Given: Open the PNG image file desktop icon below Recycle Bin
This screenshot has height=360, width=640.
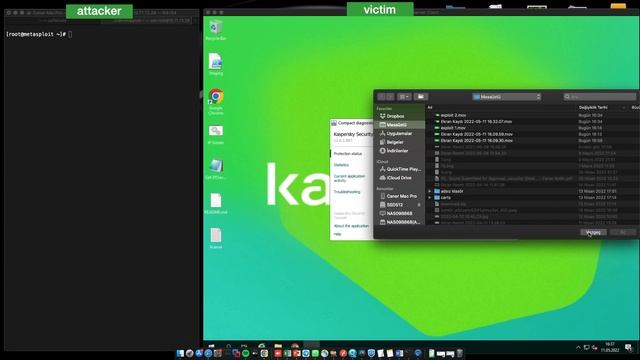Looking at the screenshot, I should coord(216,64).
